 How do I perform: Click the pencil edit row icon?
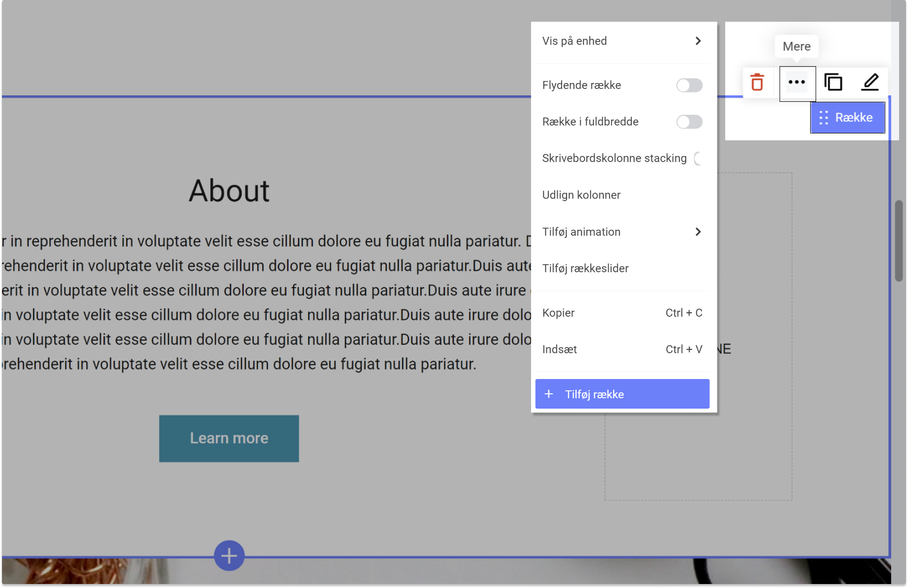coord(869,83)
